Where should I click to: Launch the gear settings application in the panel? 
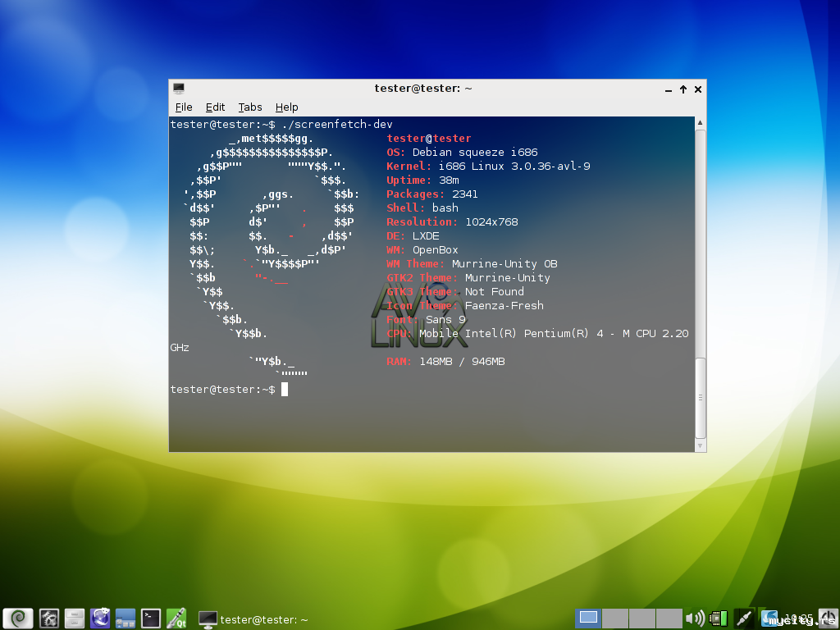[x=49, y=618]
